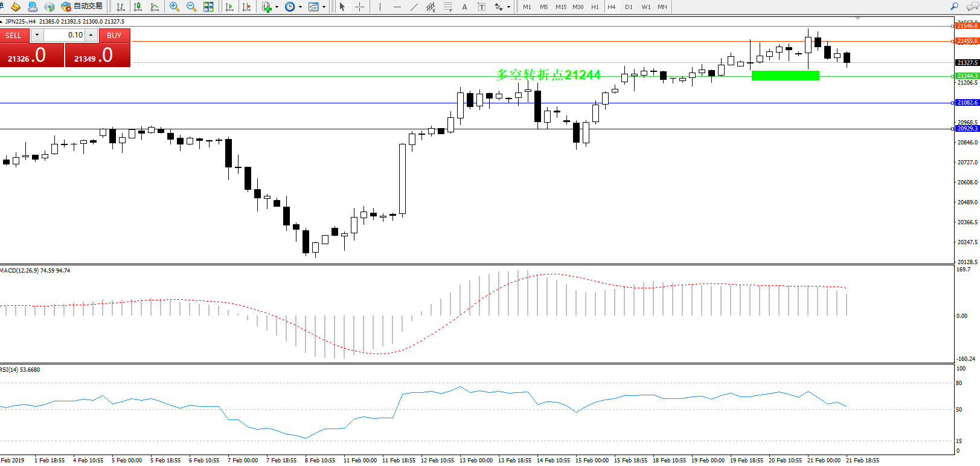This screenshot has width=980, height=466.
Task: Open the periodicity clock dropdown arrow
Action: (300, 7)
